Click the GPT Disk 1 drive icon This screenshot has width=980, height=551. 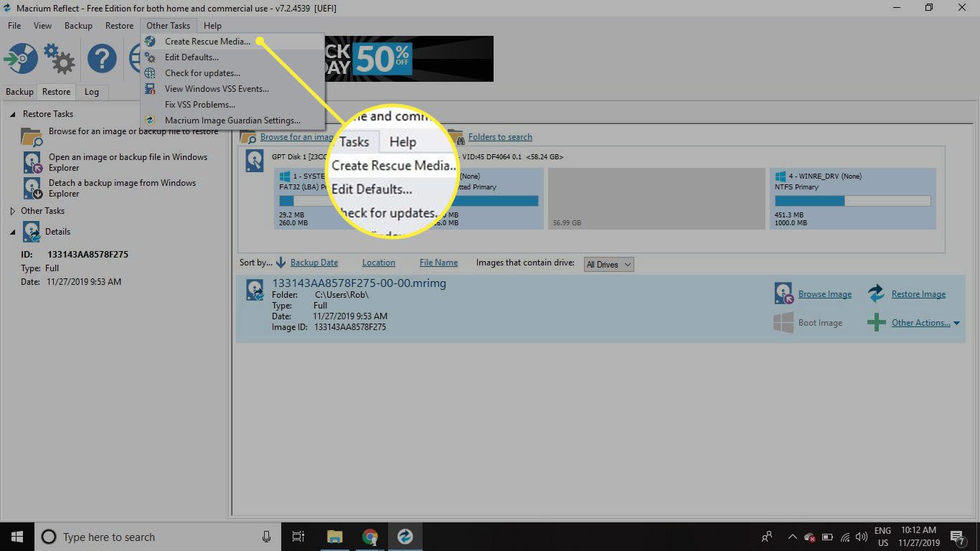click(x=254, y=161)
